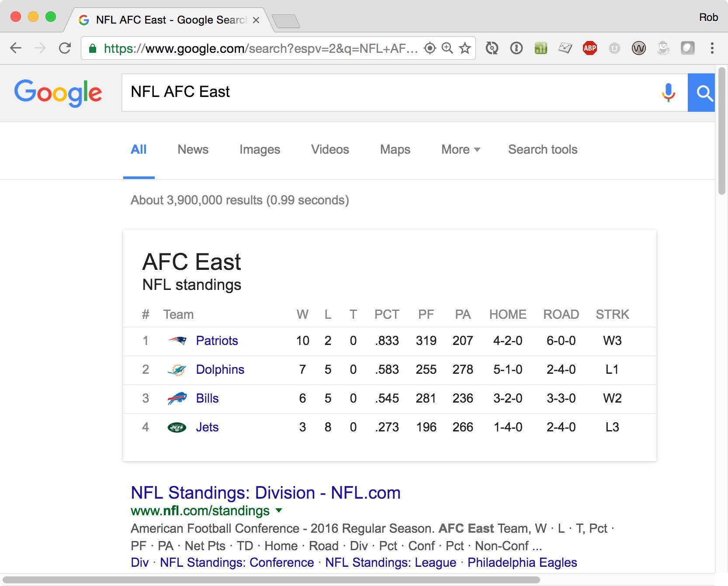Screen dimensions: 728x586
Task: Close the NFL AFC East browser tab
Action: (256, 20)
